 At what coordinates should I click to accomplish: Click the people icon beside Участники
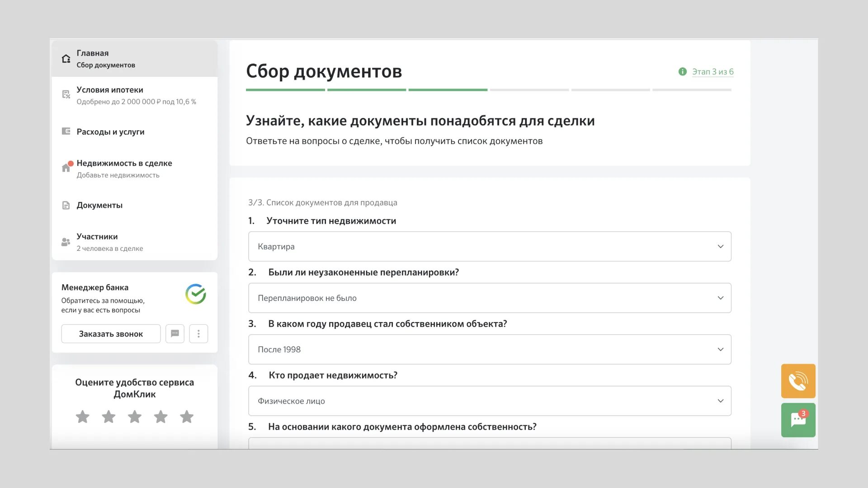[x=66, y=242]
